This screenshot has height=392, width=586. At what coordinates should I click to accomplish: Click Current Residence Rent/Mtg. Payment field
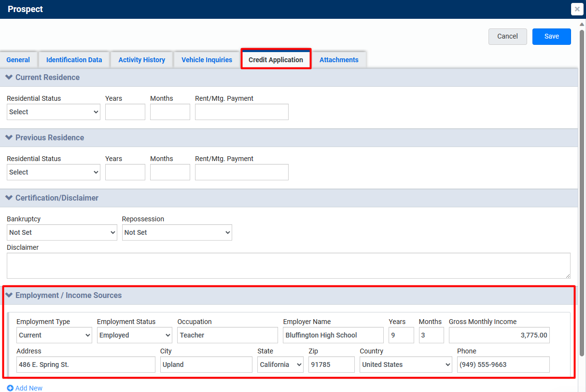pos(242,112)
